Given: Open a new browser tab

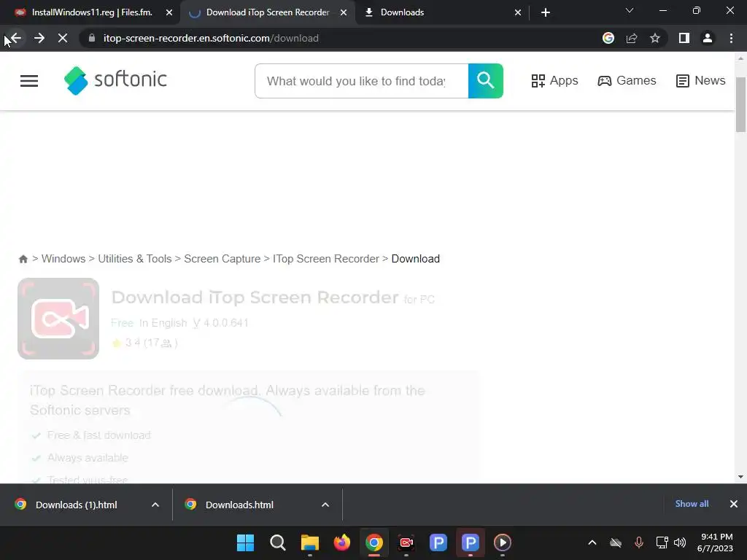Looking at the screenshot, I should [x=546, y=12].
